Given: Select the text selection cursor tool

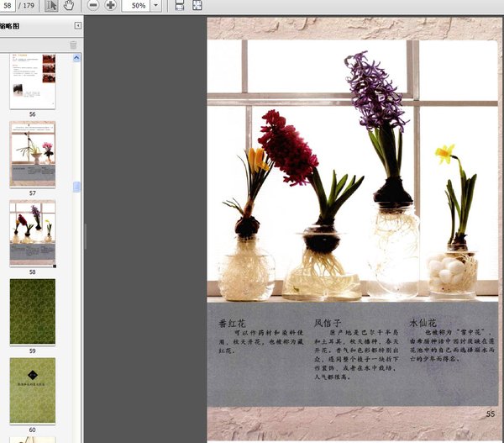Looking at the screenshot, I should pyautogui.click(x=51, y=6).
